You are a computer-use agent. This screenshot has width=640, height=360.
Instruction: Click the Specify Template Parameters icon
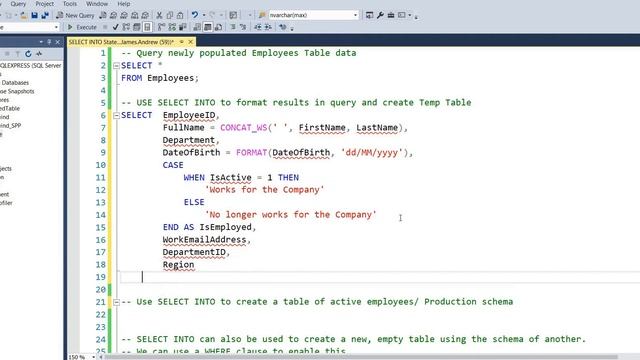[282, 27]
